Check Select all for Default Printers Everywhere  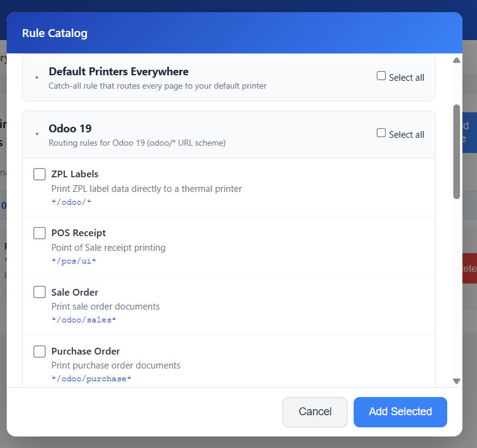(x=381, y=76)
